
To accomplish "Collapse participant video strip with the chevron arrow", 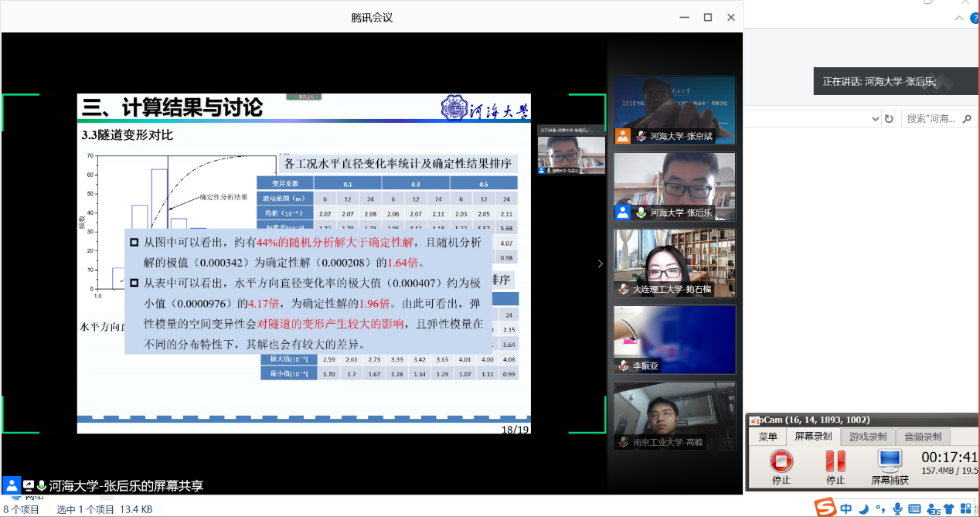I will click(x=601, y=264).
